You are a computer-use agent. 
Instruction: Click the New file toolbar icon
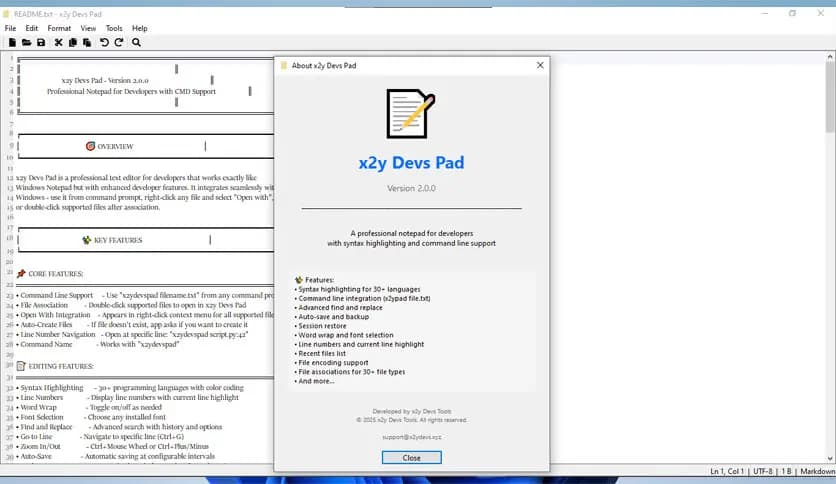pos(12,42)
